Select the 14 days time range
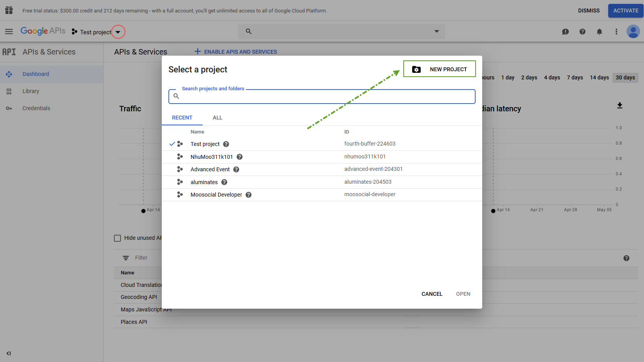This screenshot has height=362, width=644. (x=599, y=77)
